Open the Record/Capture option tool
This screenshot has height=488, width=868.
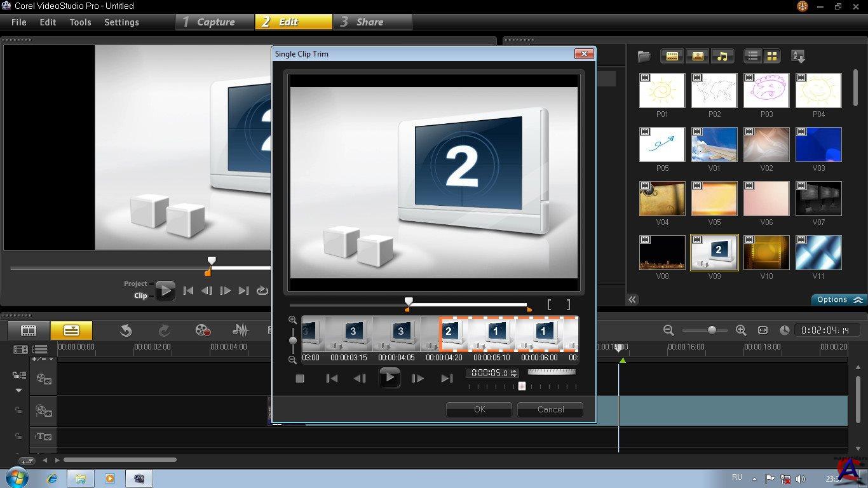(203, 330)
